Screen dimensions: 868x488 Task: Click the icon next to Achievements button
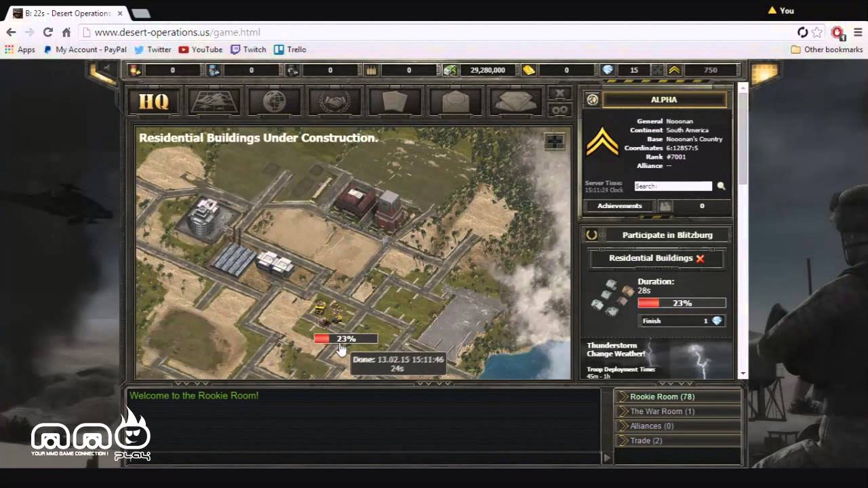pos(665,206)
